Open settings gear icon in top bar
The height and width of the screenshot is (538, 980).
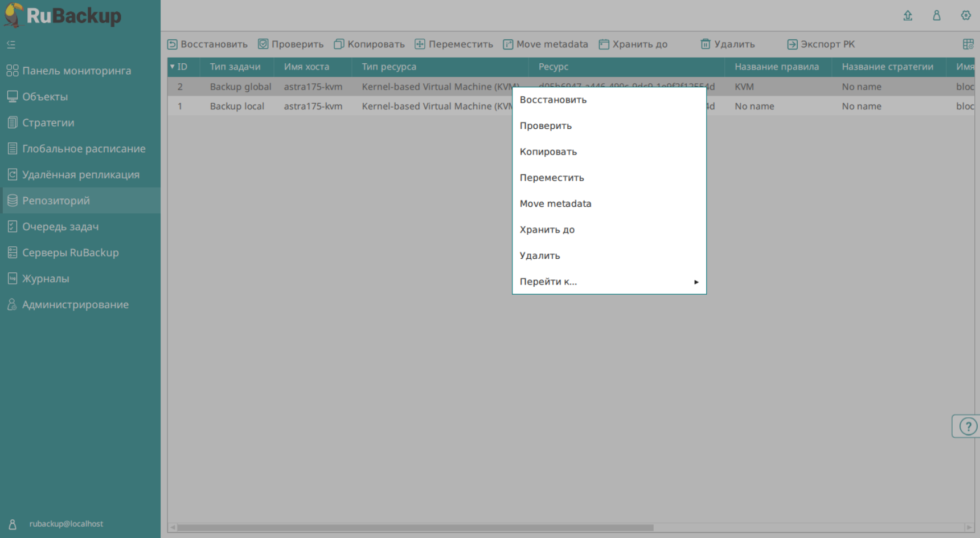coord(966,15)
